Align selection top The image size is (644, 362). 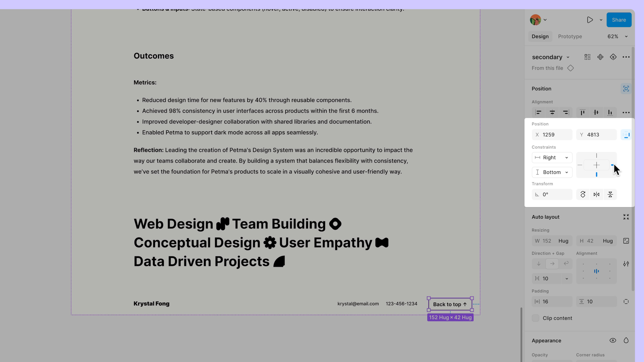point(582,112)
